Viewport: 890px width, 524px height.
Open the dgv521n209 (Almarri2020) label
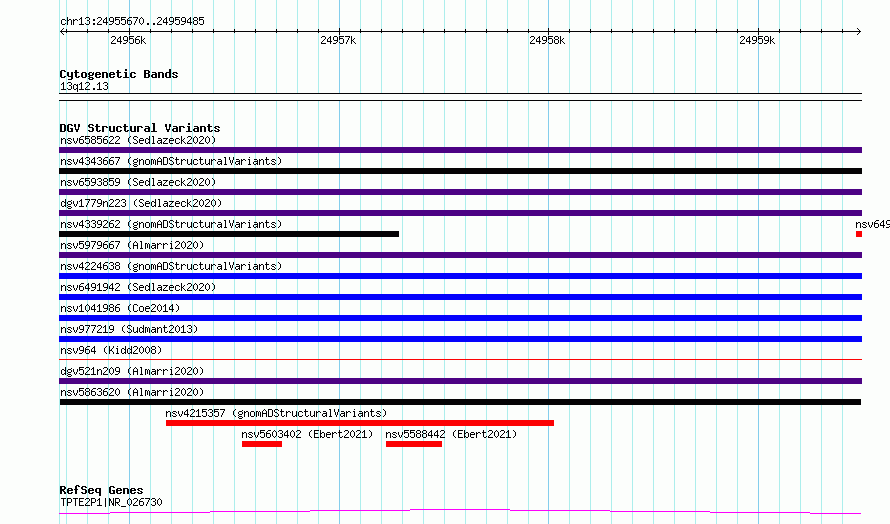(x=132, y=371)
